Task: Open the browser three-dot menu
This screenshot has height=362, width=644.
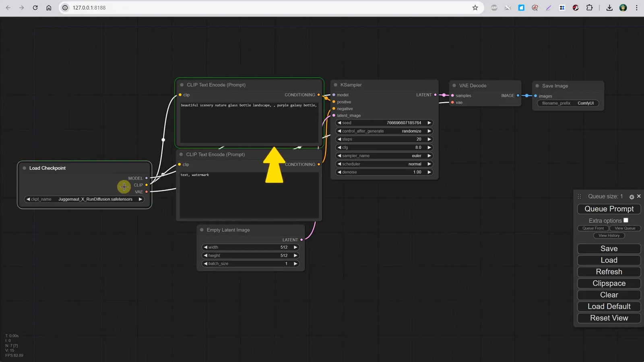Action: pyautogui.click(x=636, y=8)
